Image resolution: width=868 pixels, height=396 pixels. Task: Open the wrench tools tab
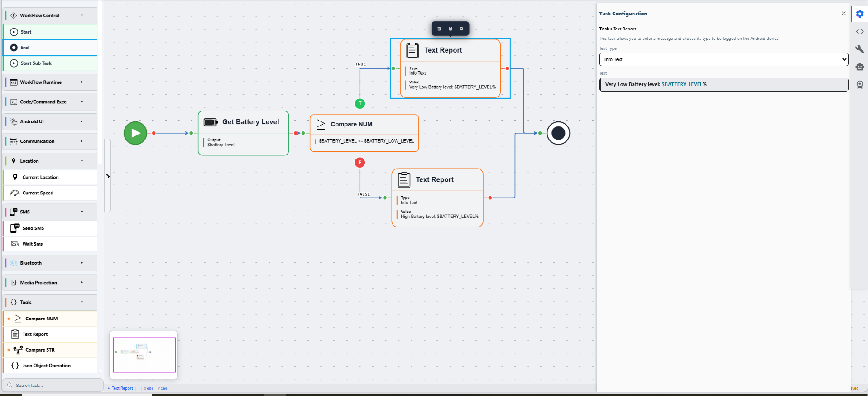click(x=859, y=49)
